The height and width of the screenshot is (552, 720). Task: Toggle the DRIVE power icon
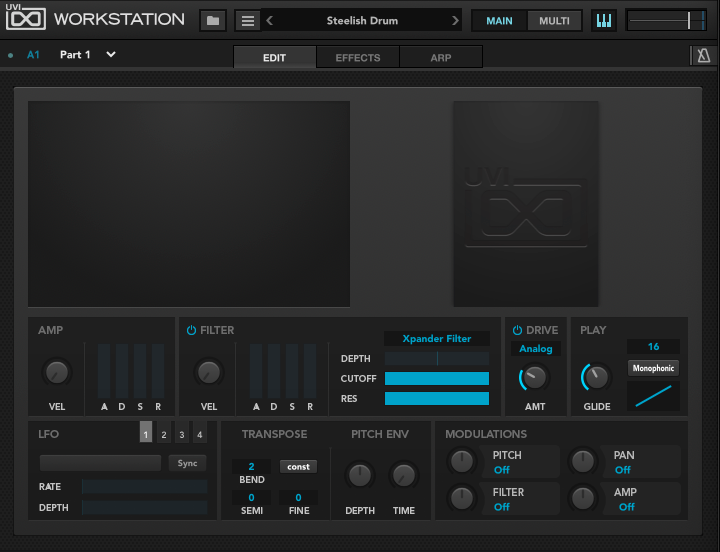[517, 330]
